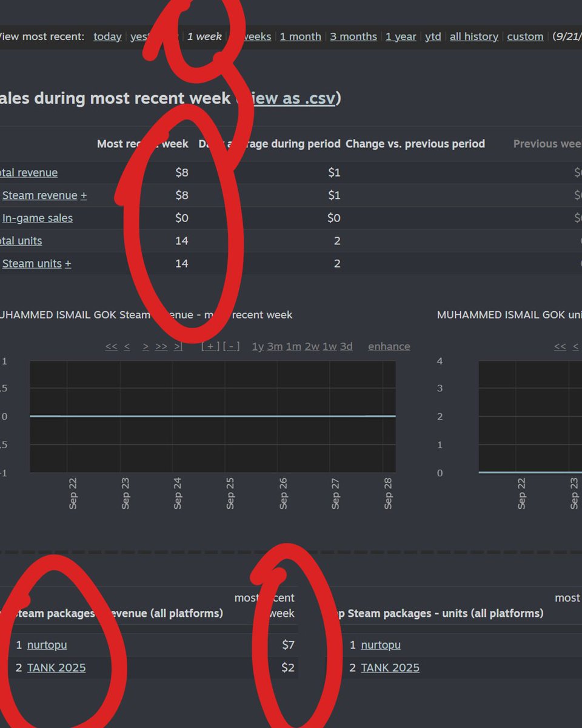Click '14' in the Steam units row
Viewport: 582px width, 728px height.
(x=181, y=263)
